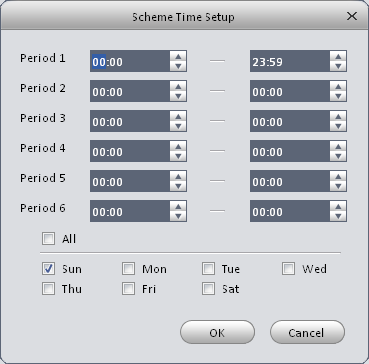
Task: Increase Period 2 start time with up arrow
Action: (178, 86)
